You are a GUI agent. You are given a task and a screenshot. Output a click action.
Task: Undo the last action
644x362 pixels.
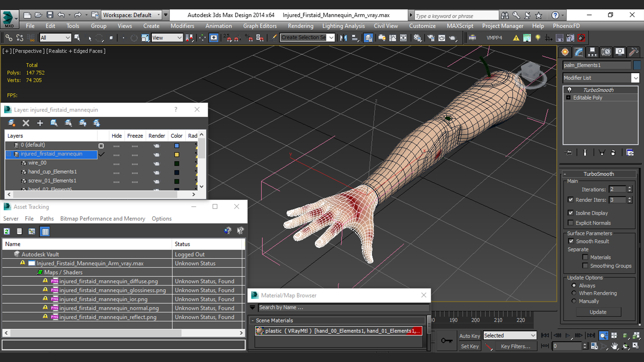coord(61,15)
